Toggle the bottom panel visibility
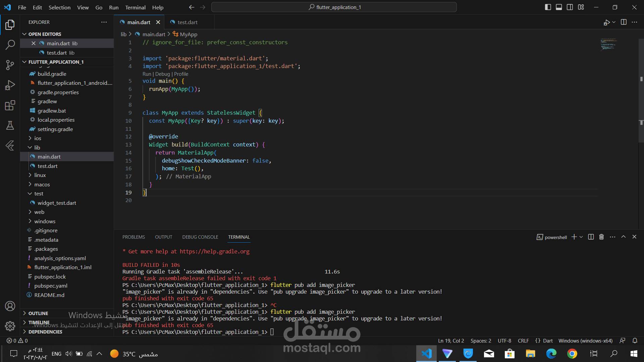Viewport: 644px width, 362px height. [559, 7]
